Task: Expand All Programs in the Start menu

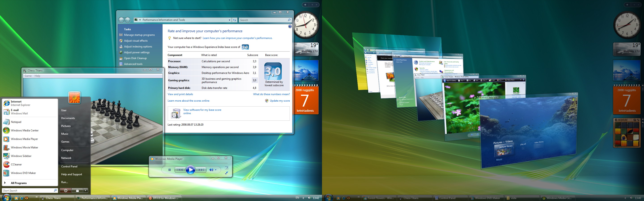Action: (x=30, y=183)
